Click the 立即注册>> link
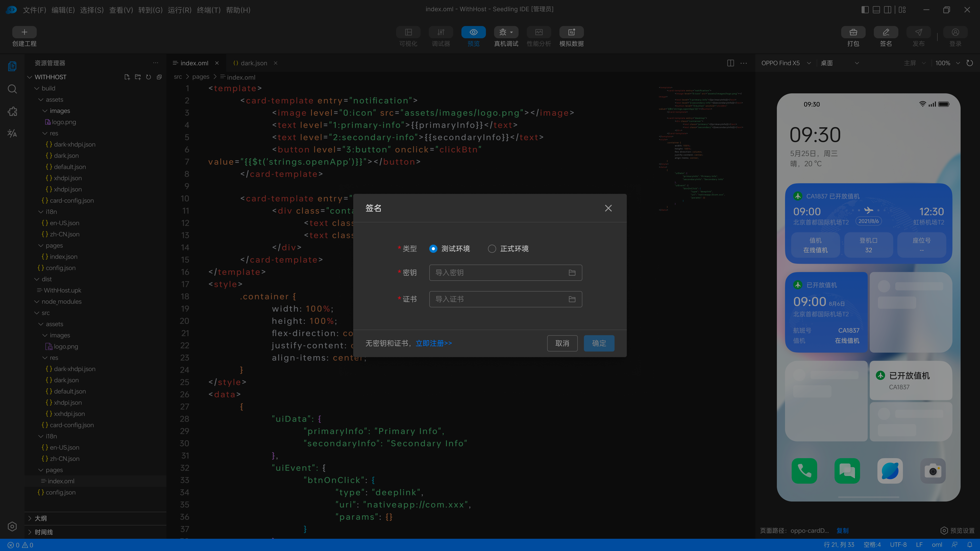 click(x=434, y=343)
